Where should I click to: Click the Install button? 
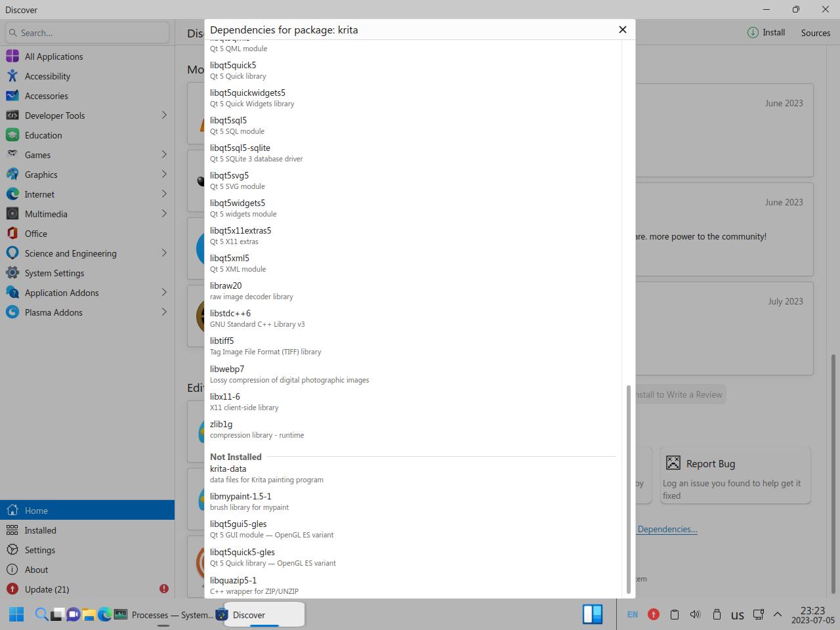pyautogui.click(x=766, y=32)
